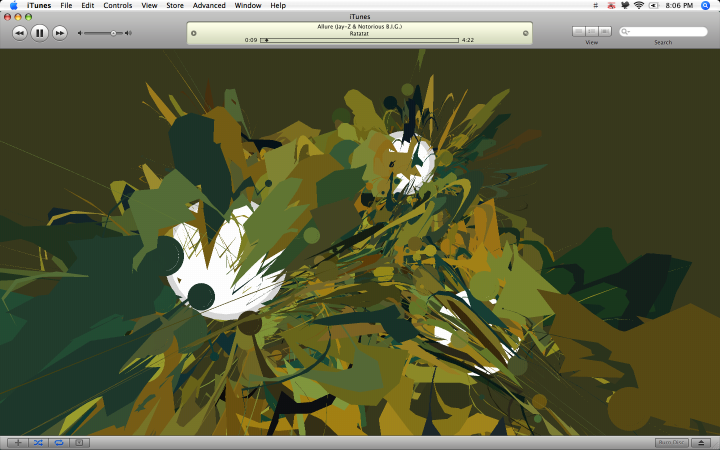720x450 pixels.
Task: Open the Help menu
Action: pos(278,6)
